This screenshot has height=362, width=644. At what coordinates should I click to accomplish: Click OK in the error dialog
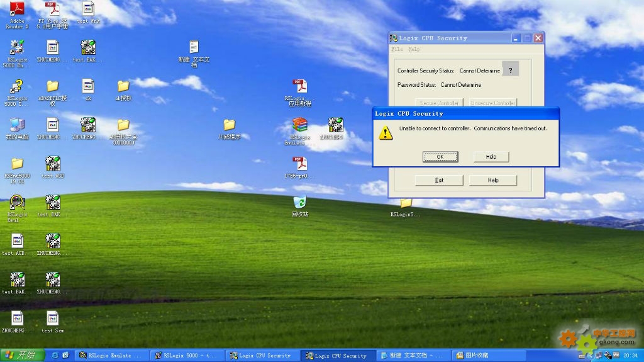(440, 157)
